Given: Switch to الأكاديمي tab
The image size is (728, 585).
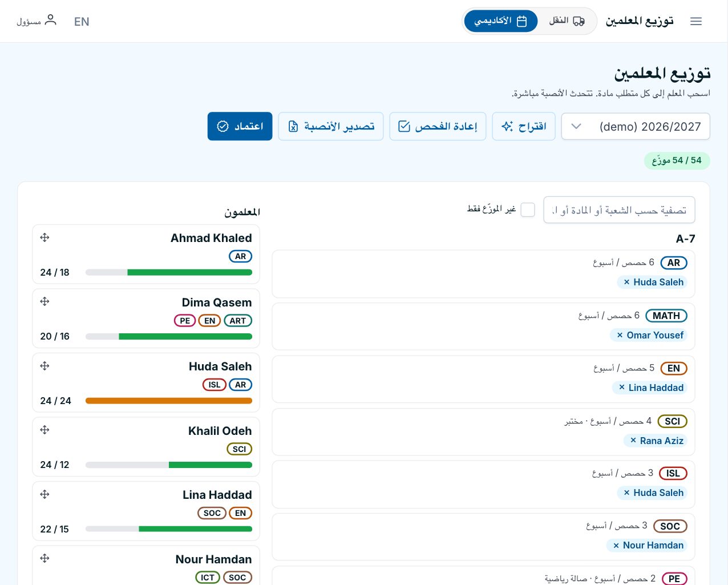Looking at the screenshot, I should point(500,21).
